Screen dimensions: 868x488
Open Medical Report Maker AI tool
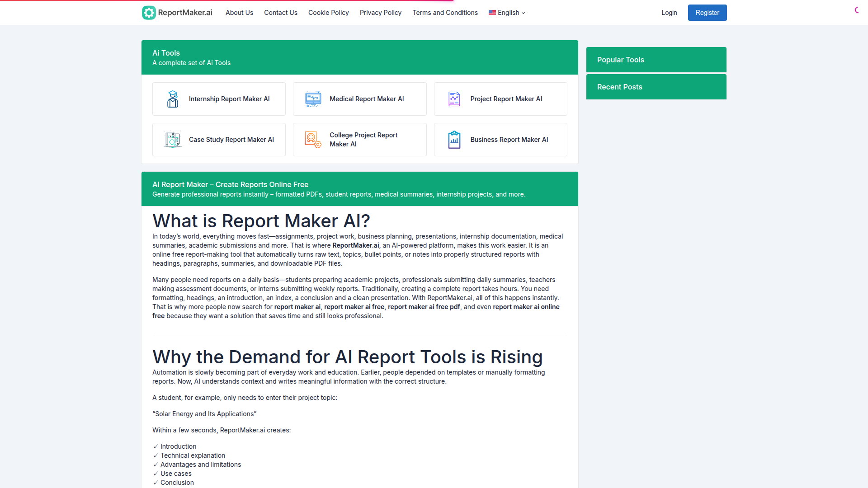coord(360,99)
